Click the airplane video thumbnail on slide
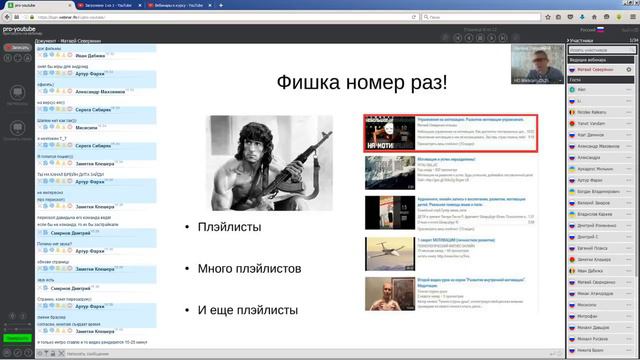Screen dimensions: 640x360 point(390,253)
